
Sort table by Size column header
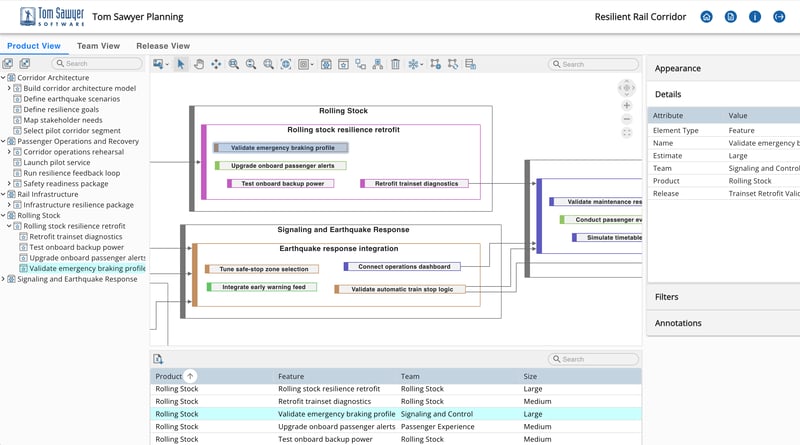[530, 377]
